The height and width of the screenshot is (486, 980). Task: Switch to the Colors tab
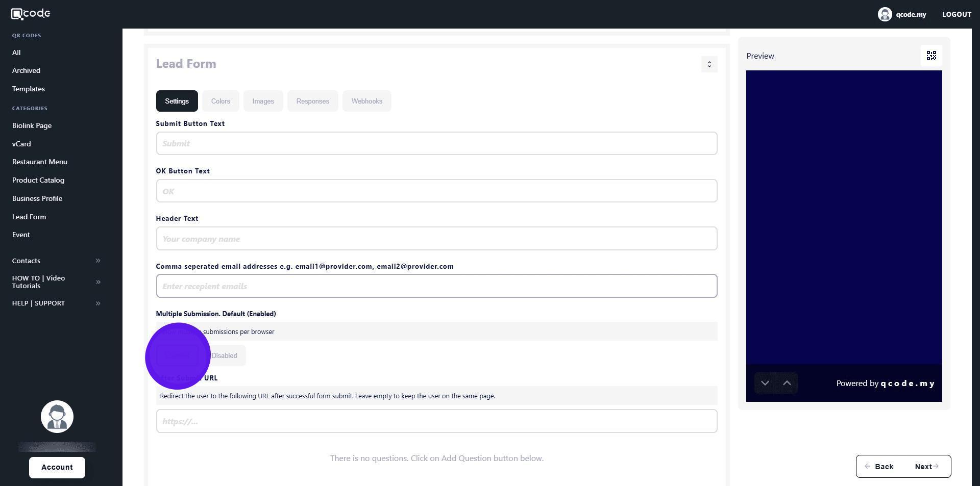220,101
